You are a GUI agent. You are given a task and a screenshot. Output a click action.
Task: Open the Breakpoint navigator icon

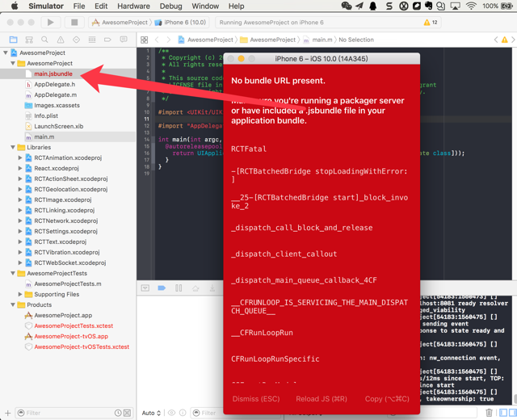[107, 40]
